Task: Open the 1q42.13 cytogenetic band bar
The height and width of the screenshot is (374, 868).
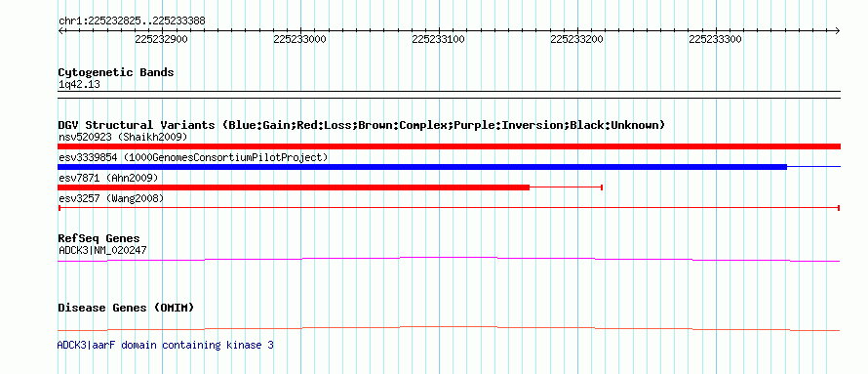Action: pos(449,95)
